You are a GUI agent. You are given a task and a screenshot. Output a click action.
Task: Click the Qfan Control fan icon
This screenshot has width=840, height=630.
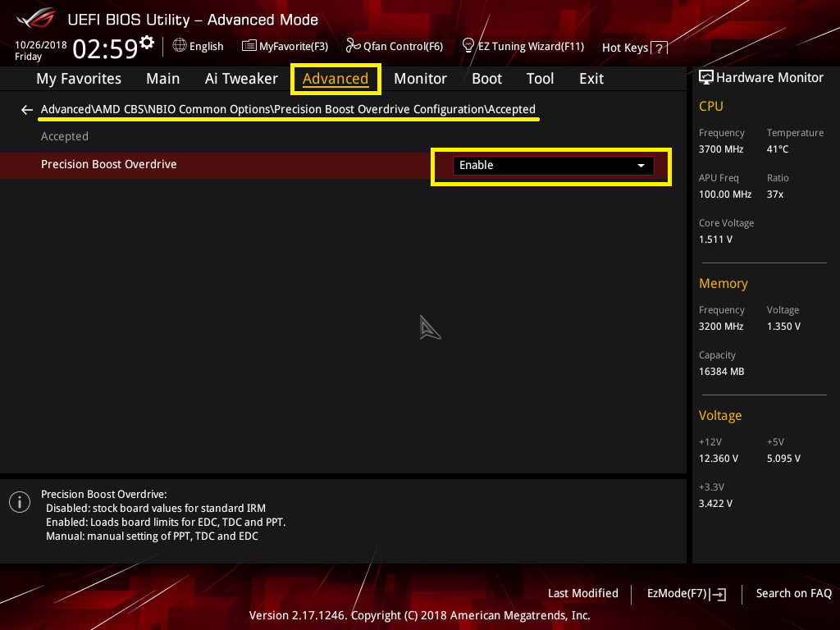tap(353, 46)
